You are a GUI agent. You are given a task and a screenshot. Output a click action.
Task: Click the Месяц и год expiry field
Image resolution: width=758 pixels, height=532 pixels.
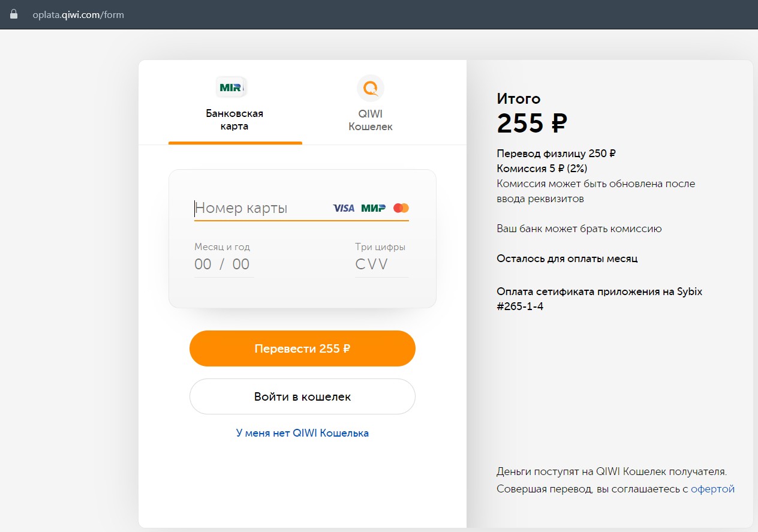coord(222,265)
